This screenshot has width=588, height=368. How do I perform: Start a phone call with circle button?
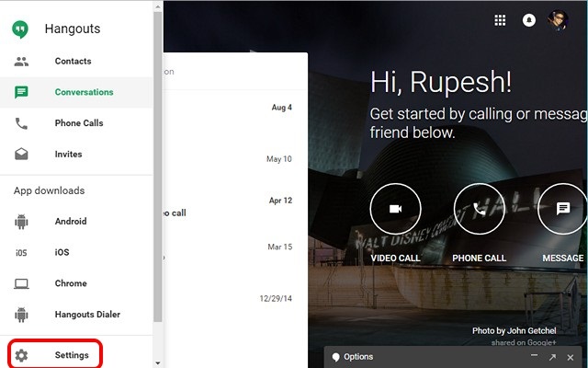[x=480, y=209]
